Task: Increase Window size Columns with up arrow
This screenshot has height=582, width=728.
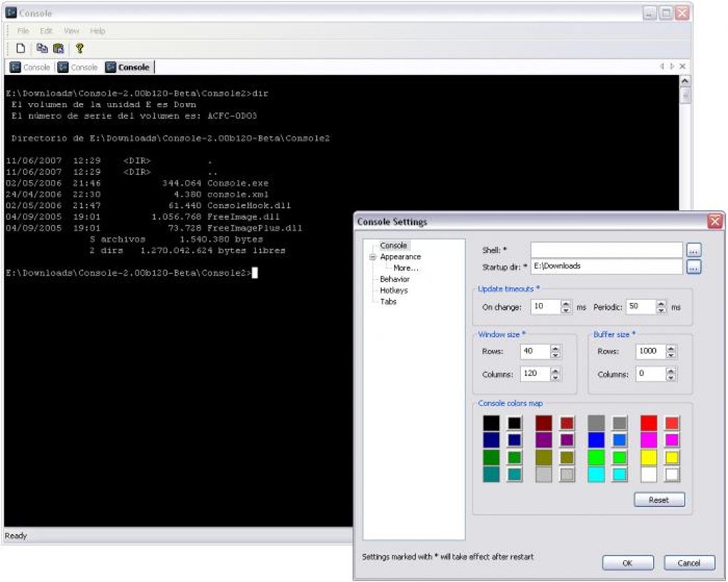Action: click(555, 371)
